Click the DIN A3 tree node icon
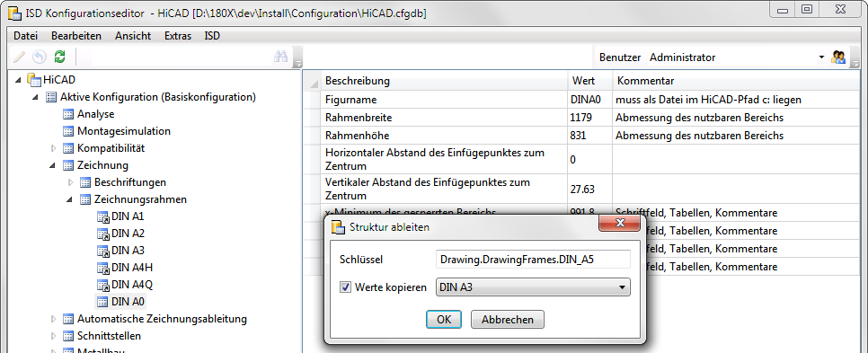This screenshot has height=353, width=868. [x=103, y=251]
